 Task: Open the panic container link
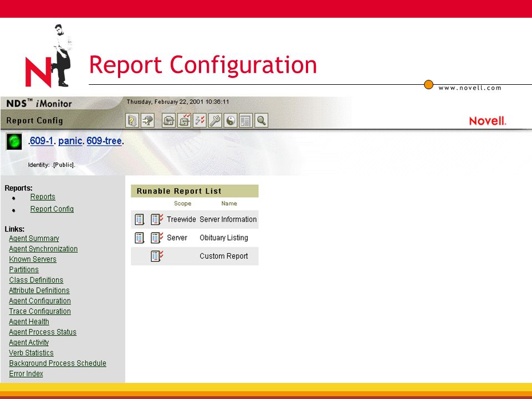click(70, 141)
